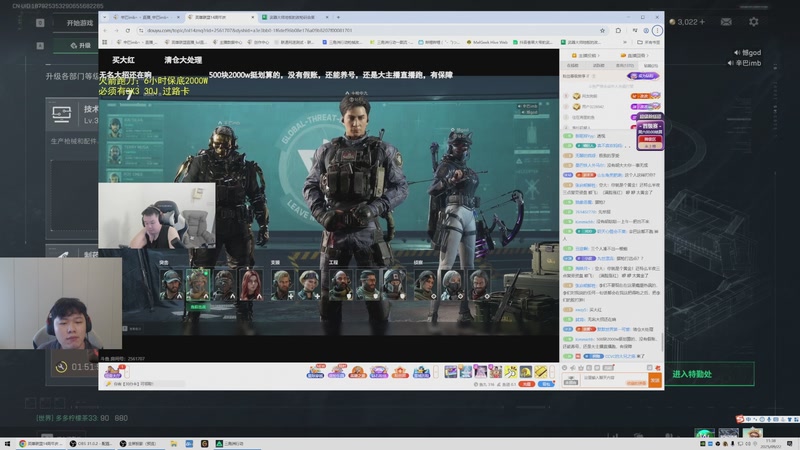Reload the Douyu page
The image size is (800, 450).
128,31
